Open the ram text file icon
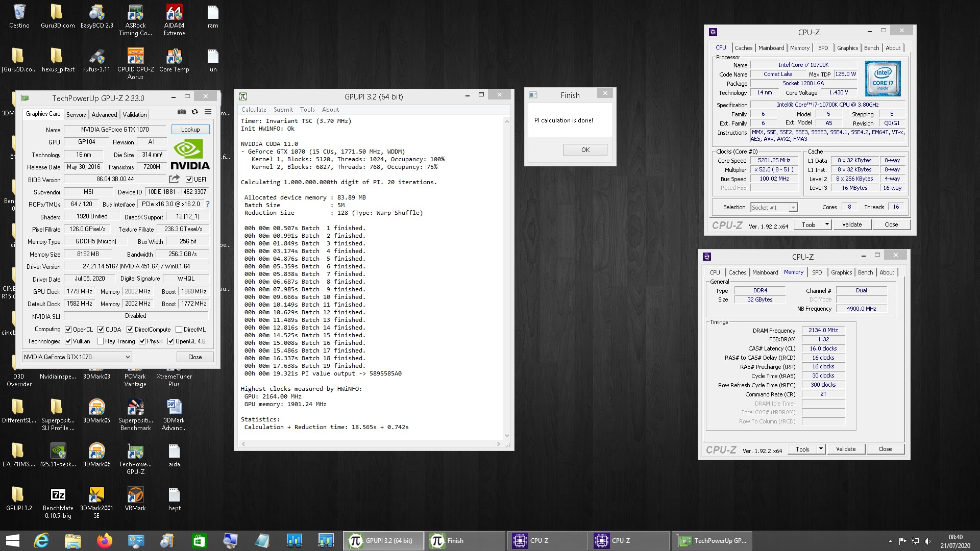The width and height of the screenshot is (980, 551). click(x=213, y=16)
